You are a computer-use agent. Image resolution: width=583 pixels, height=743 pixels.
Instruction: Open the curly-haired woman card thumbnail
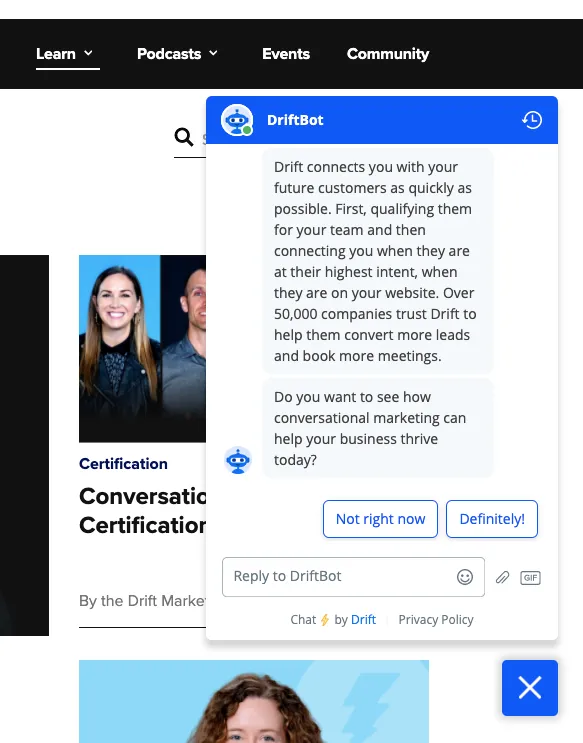pos(254,701)
